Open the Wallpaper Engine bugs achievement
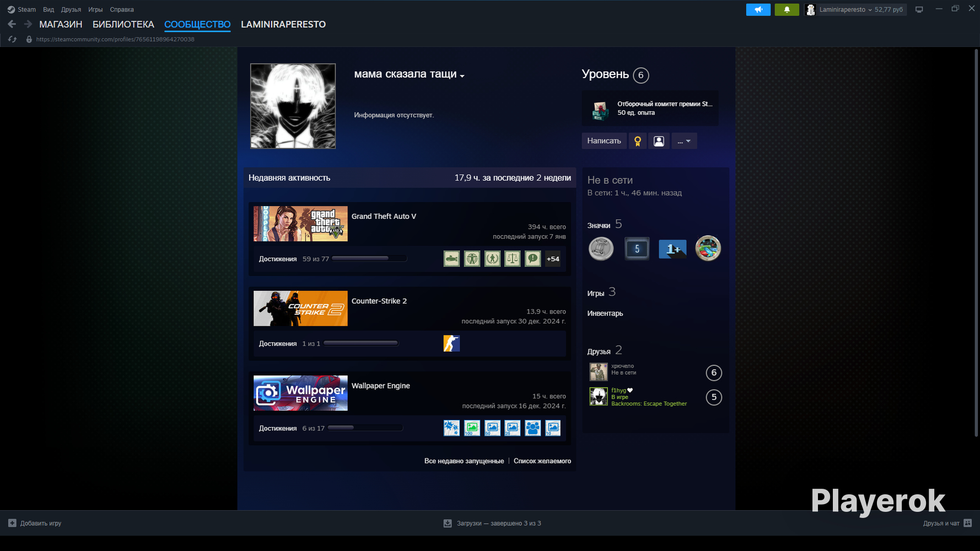This screenshot has width=980, height=551. 451,428
